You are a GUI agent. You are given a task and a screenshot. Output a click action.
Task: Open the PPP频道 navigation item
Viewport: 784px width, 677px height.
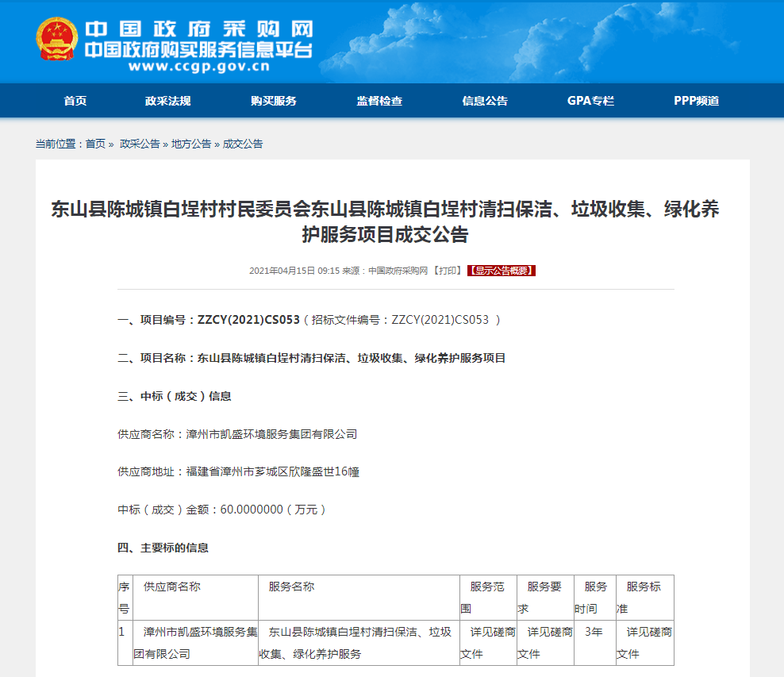[696, 101]
